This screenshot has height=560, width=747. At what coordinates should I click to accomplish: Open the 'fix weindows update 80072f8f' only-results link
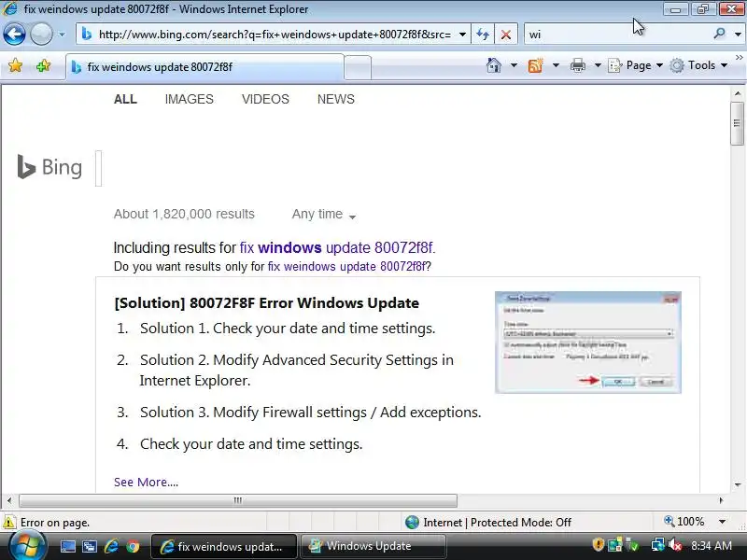coord(346,267)
